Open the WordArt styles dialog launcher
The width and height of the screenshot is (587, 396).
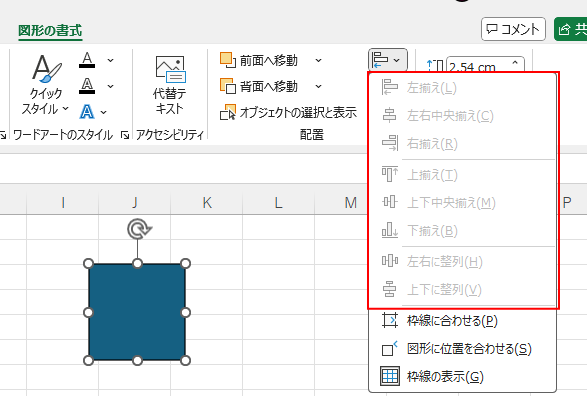tap(125, 135)
